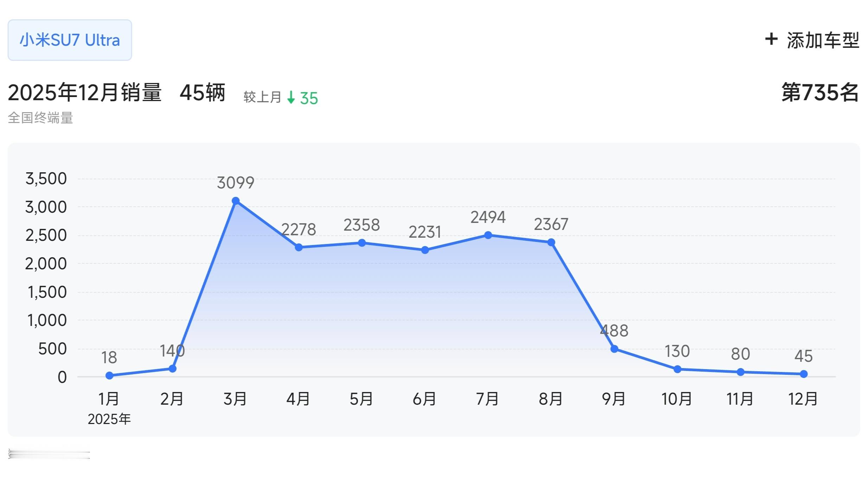Select the 小米SU7 Ultra model chip

pyautogui.click(x=69, y=40)
